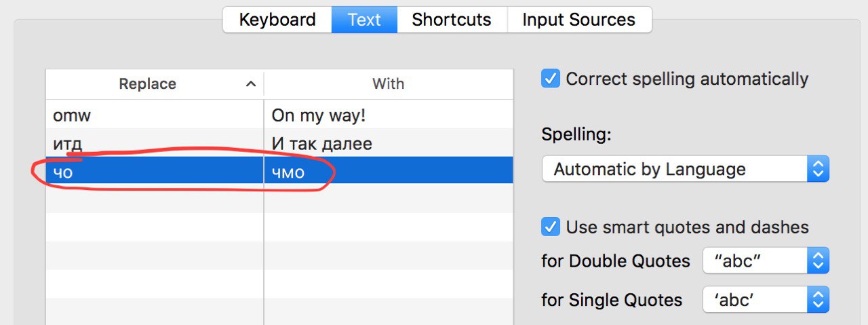The image size is (868, 325).
Task: Click the чмо replacement cell
Action: click(389, 171)
